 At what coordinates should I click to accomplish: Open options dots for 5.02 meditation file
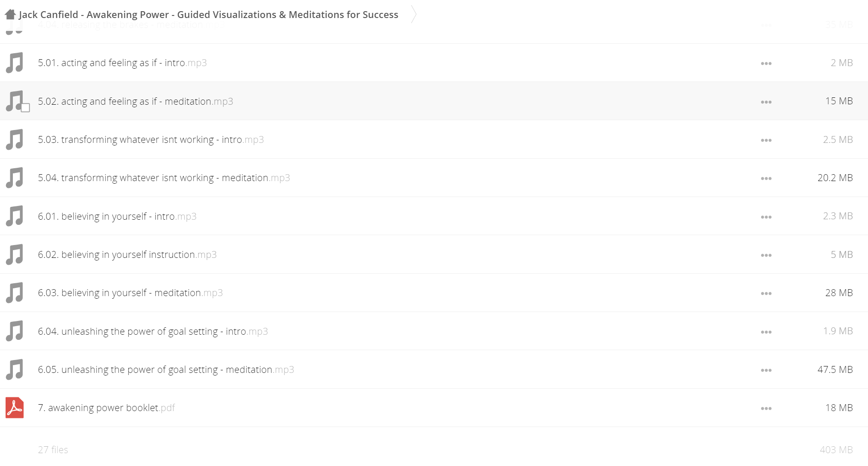[x=766, y=102]
